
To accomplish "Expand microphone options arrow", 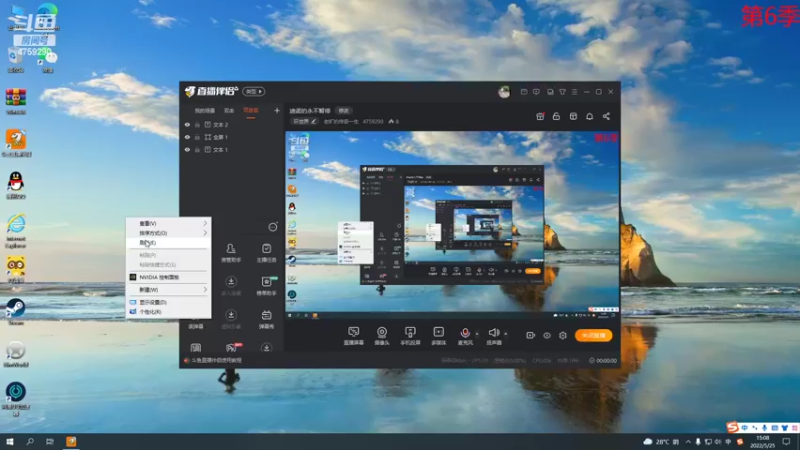I will [478, 334].
